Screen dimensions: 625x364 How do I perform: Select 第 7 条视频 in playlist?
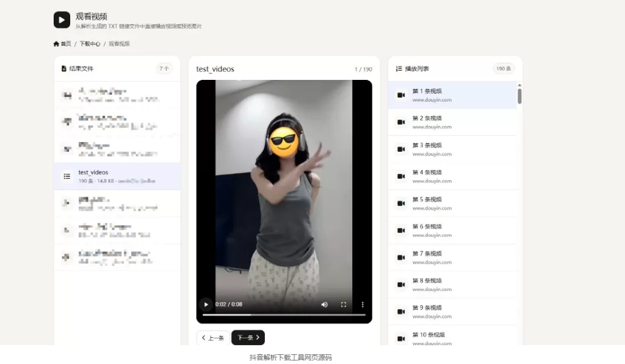click(x=452, y=258)
